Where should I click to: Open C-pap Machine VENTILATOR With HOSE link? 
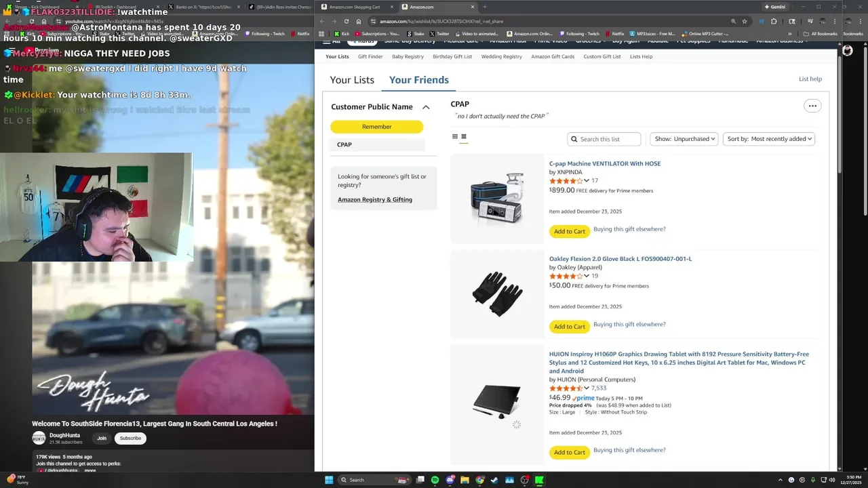(605, 163)
